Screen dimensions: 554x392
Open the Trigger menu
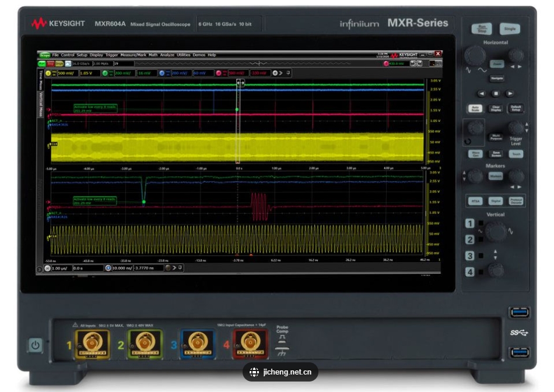tap(111, 55)
